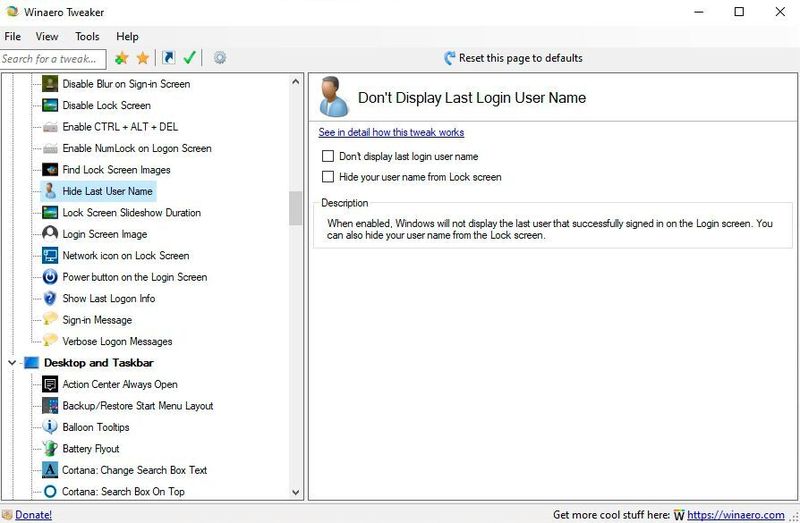Click the Balloon Tooltips info icon
Screen dimensions: 800x523
50,427
